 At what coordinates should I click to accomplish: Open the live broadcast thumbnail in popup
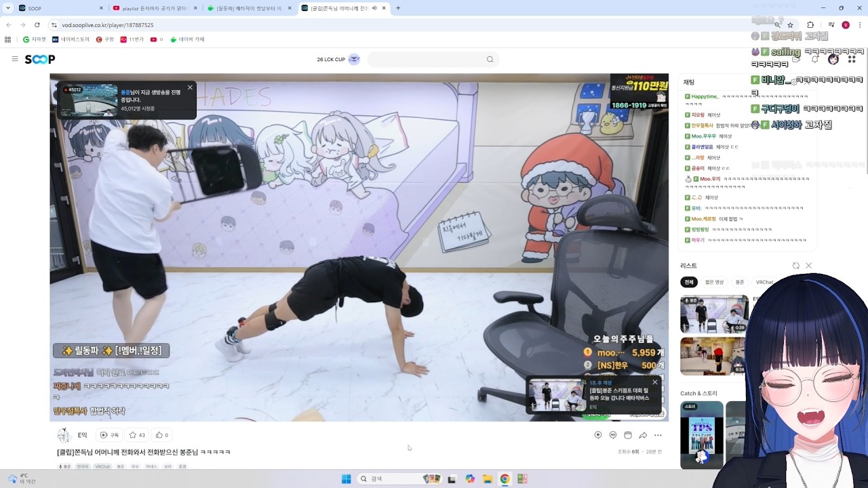click(90, 100)
